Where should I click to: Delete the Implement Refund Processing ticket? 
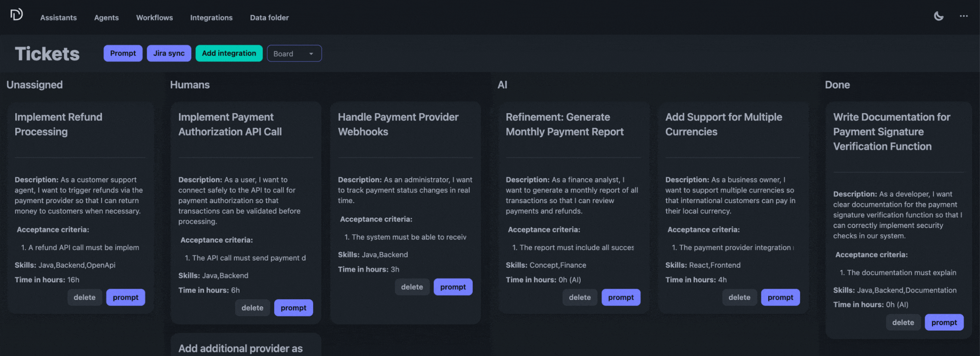(84, 298)
